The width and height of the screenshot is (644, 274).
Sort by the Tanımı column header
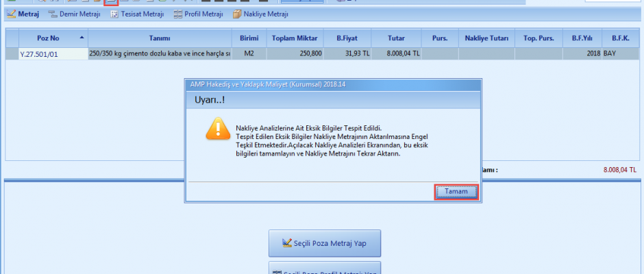coord(159,38)
